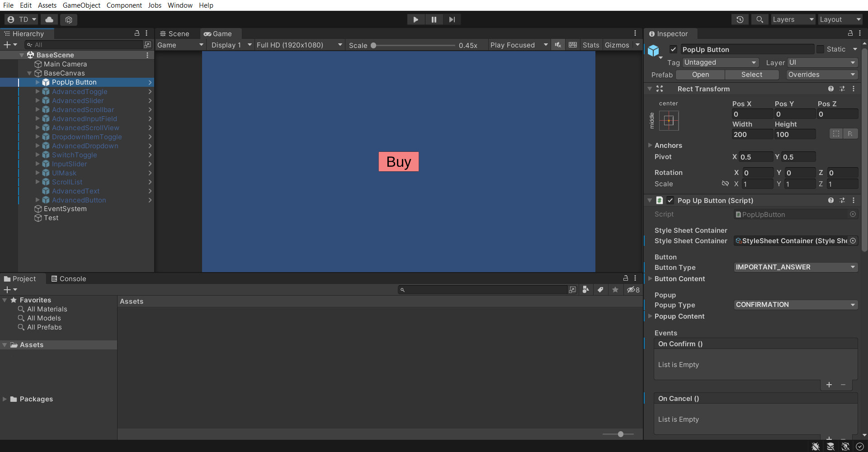868x452 pixels.
Task: Open Pop Up Button script preset icon
Action: coord(842,200)
